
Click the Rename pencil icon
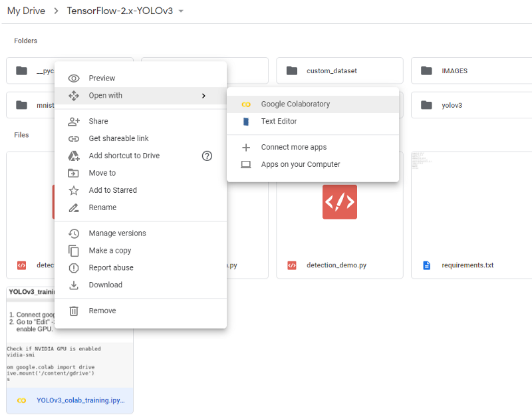74,207
